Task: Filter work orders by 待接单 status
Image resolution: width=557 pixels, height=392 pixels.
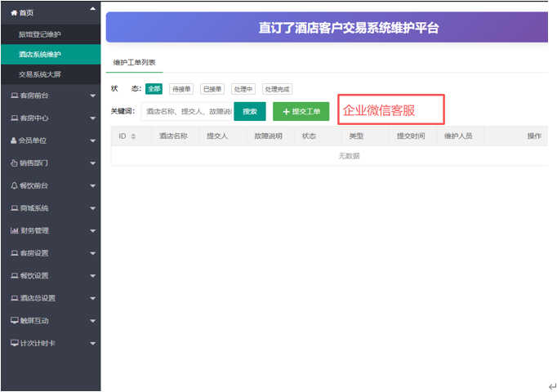Action: (x=181, y=89)
